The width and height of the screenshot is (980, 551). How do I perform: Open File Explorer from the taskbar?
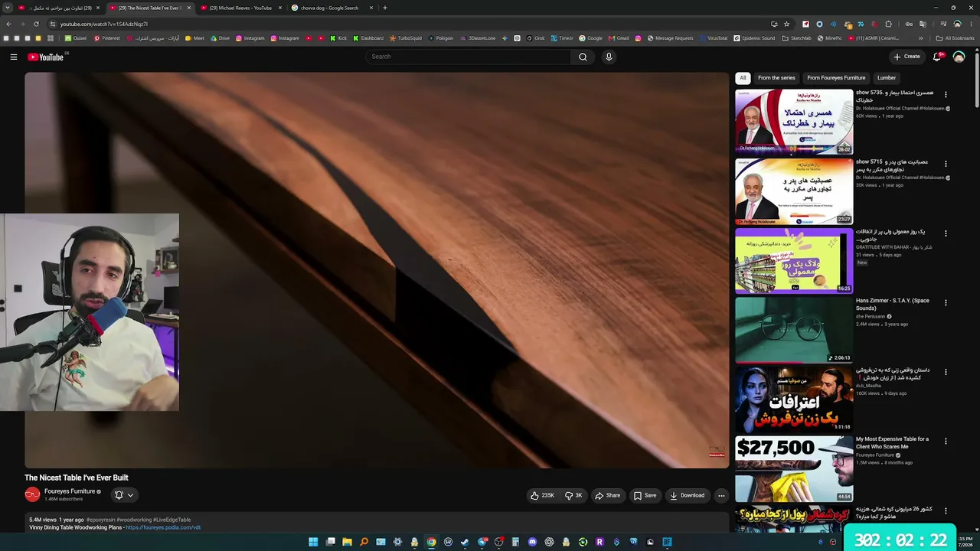(347, 542)
